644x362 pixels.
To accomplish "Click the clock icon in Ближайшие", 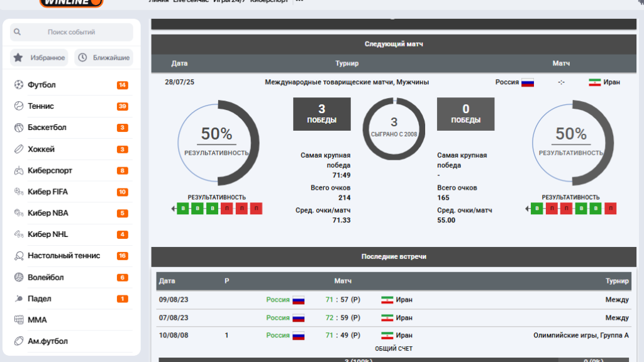I will tap(82, 58).
